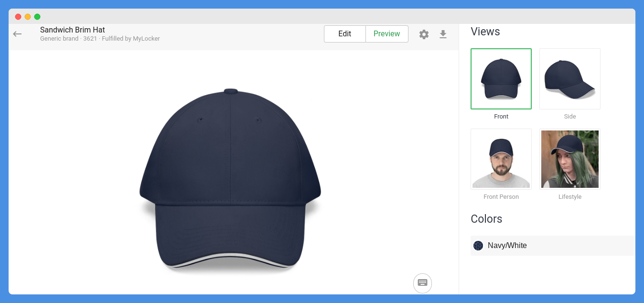The height and width of the screenshot is (303, 644).
Task: Click the Lifestyle label text
Action: point(570,197)
